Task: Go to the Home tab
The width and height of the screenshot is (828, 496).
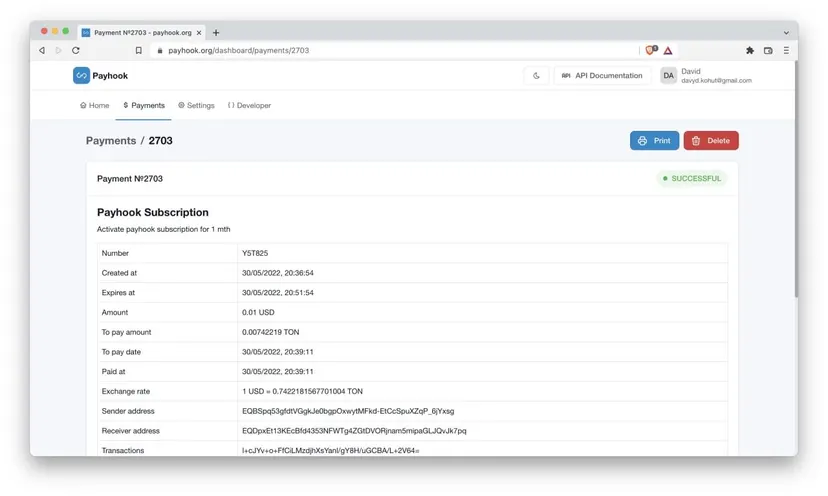Action: pos(95,106)
